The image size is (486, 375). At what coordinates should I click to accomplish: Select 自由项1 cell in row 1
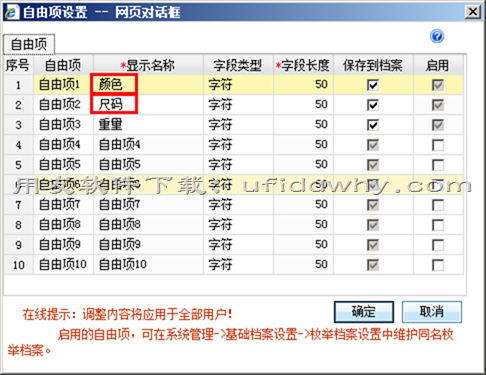pos(63,85)
